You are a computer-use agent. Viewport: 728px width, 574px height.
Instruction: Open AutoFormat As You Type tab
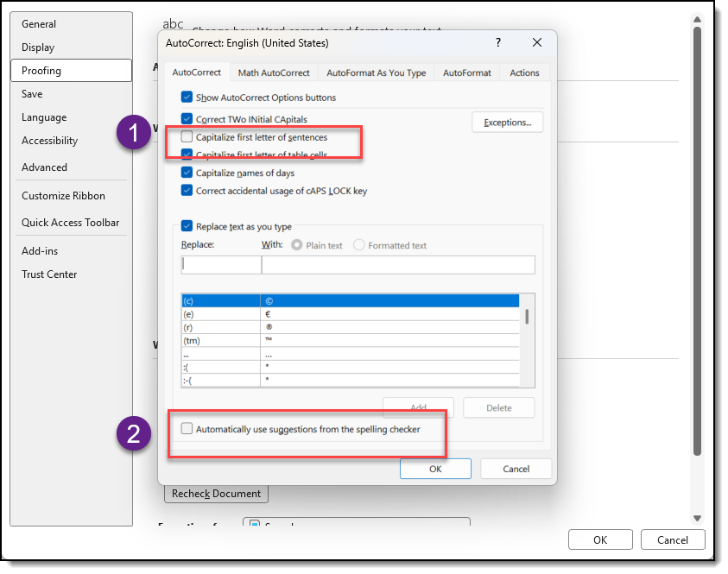point(376,73)
